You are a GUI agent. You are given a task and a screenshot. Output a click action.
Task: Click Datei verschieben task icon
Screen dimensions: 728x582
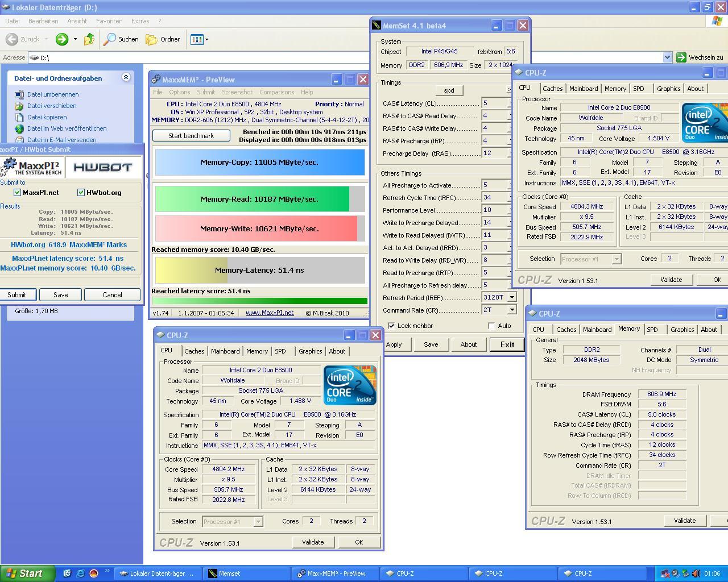19,106
